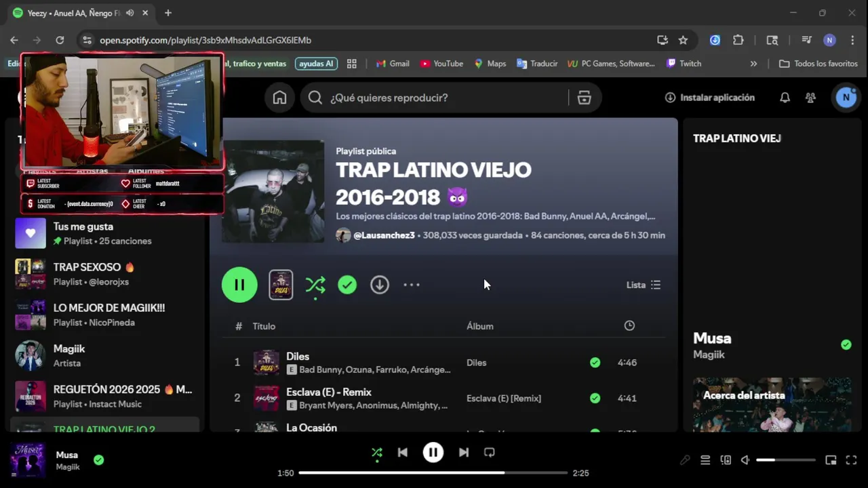Pause the playlist with big green button
Screen dimensions: 868x488
(x=239, y=285)
